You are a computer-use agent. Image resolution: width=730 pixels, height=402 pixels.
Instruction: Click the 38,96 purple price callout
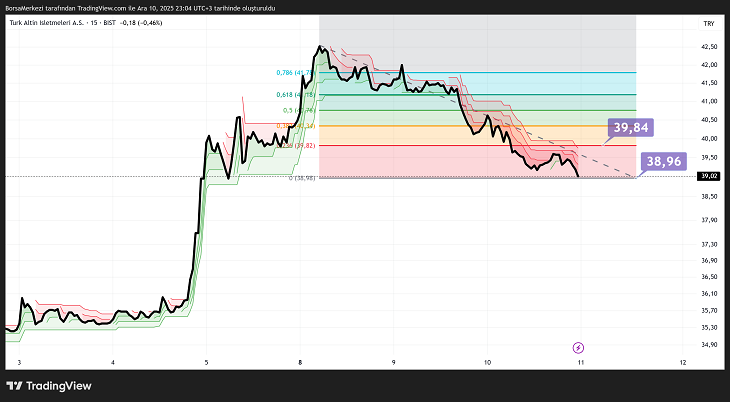click(x=663, y=161)
